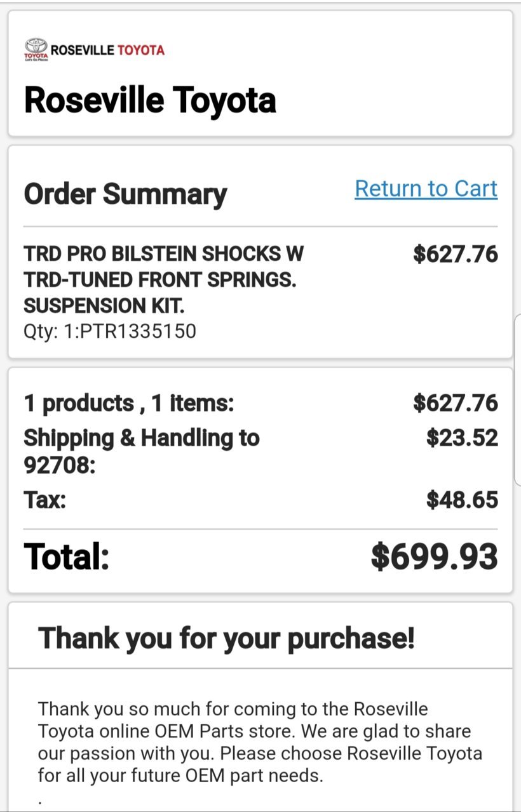Select the large Roseville Toyota page heading
The image size is (521, 812).
[x=150, y=100]
